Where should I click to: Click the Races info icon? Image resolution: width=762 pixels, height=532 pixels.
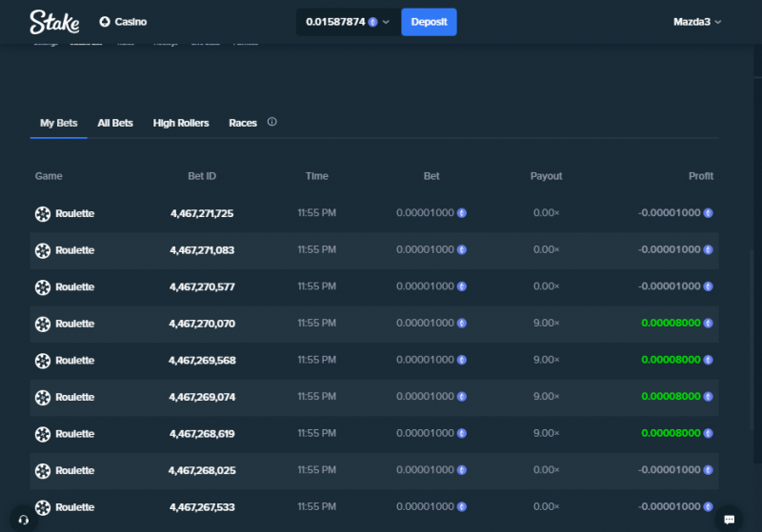coord(272,122)
